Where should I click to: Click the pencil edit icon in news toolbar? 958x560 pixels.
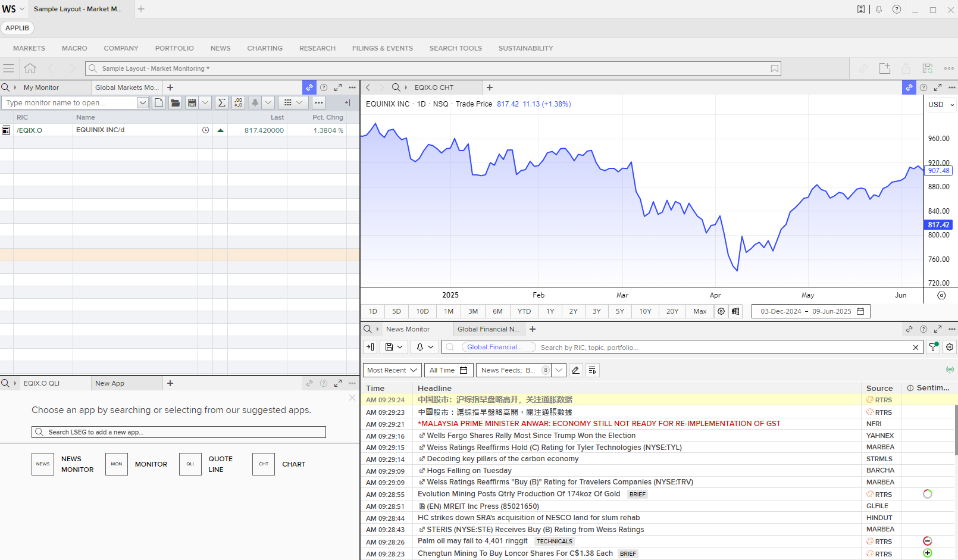[575, 370]
